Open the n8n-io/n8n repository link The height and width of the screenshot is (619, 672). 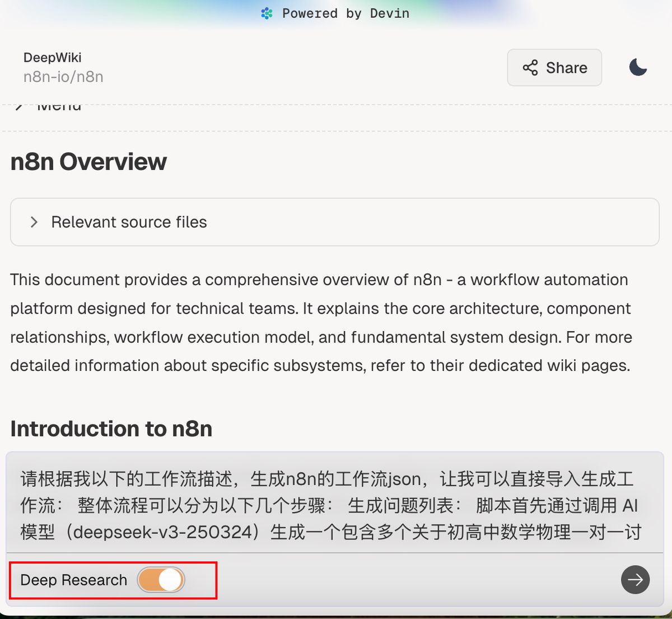tap(63, 77)
